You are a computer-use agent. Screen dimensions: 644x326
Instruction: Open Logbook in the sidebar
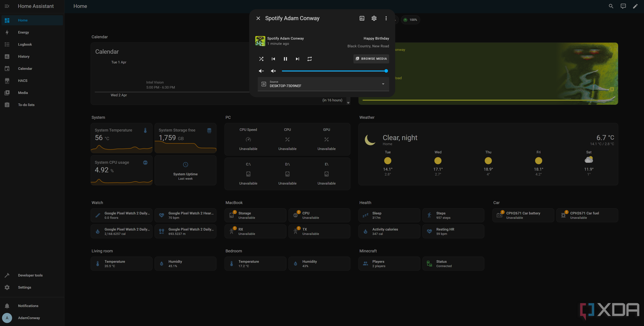coord(32,44)
